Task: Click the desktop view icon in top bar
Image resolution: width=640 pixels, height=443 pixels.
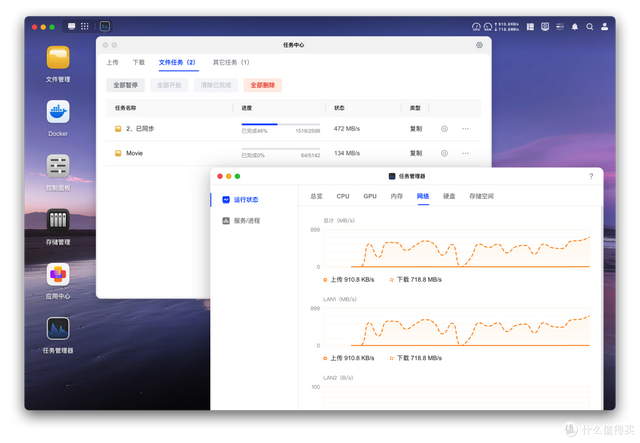Action: [71, 27]
